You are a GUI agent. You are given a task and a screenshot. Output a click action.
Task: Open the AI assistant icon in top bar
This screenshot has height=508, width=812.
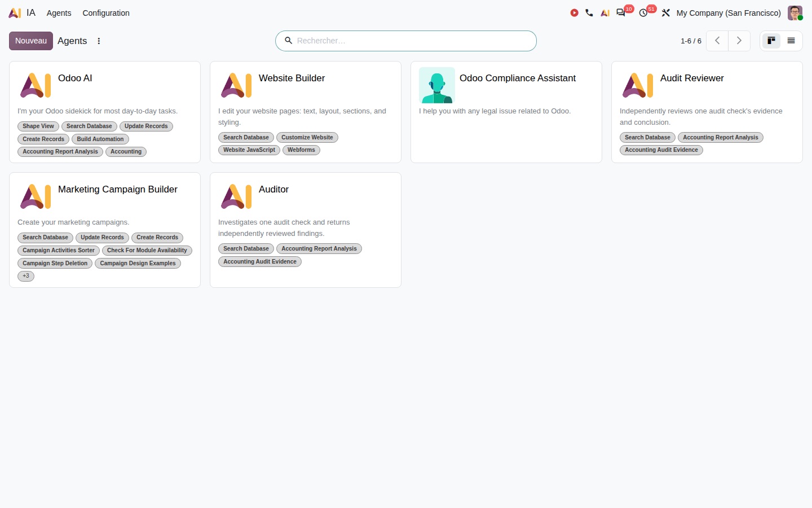coord(605,13)
